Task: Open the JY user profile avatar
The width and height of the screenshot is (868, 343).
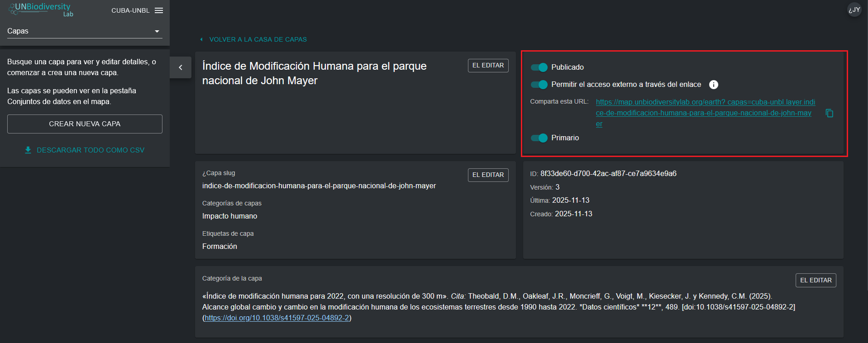Action: (x=854, y=10)
